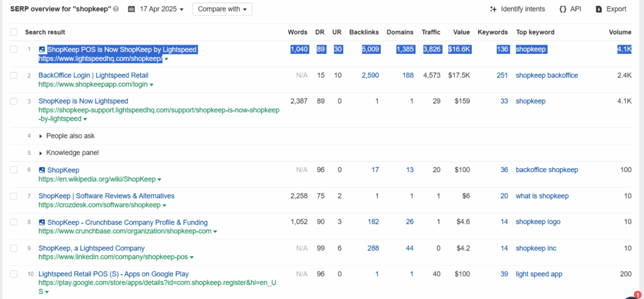Image resolution: width=644 pixels, height=299 pixels.
Task: Click keywords value 36 for Wikipedia result
Action: tap(504, 170)
